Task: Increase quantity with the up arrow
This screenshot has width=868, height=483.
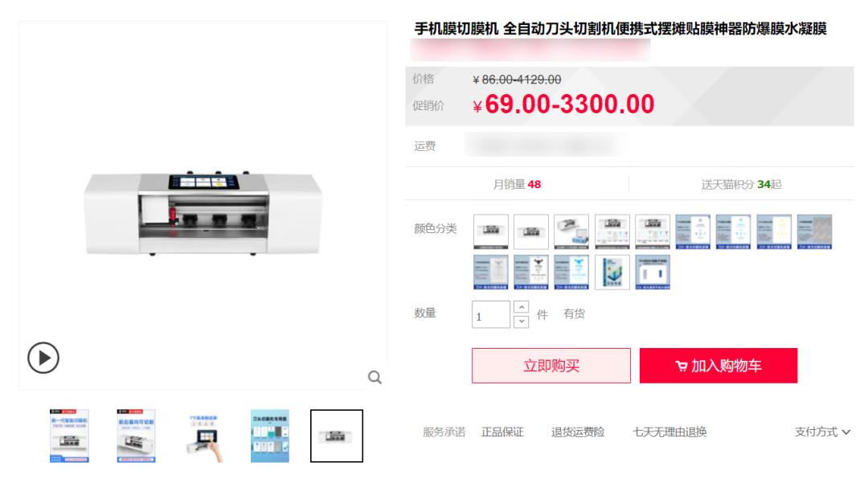Action: [521, 307]
